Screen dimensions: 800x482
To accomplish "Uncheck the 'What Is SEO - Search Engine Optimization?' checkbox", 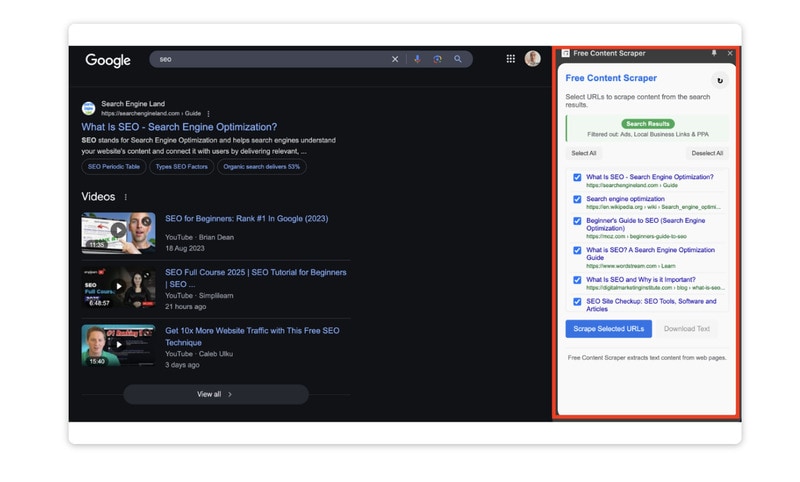I will coord(577,178).
